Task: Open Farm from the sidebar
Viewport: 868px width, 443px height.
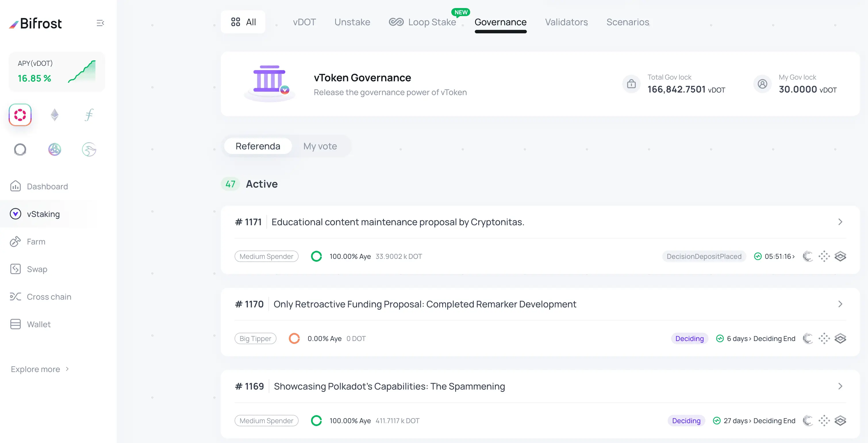Action: click(x=28, y=242)
